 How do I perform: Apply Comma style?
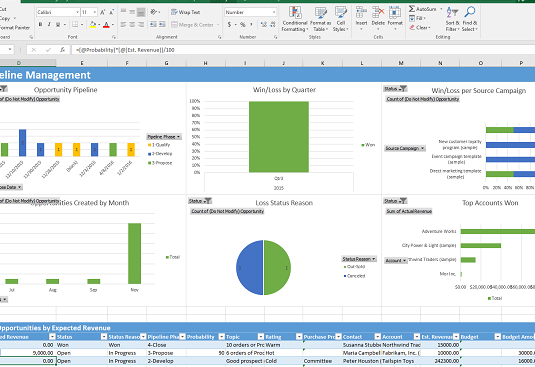(x=251, y=25)
